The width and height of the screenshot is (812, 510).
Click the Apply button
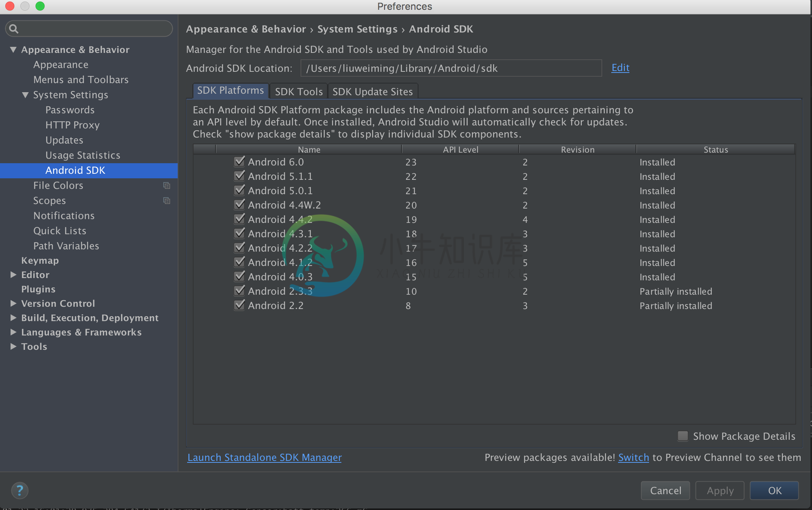(720, 490)
